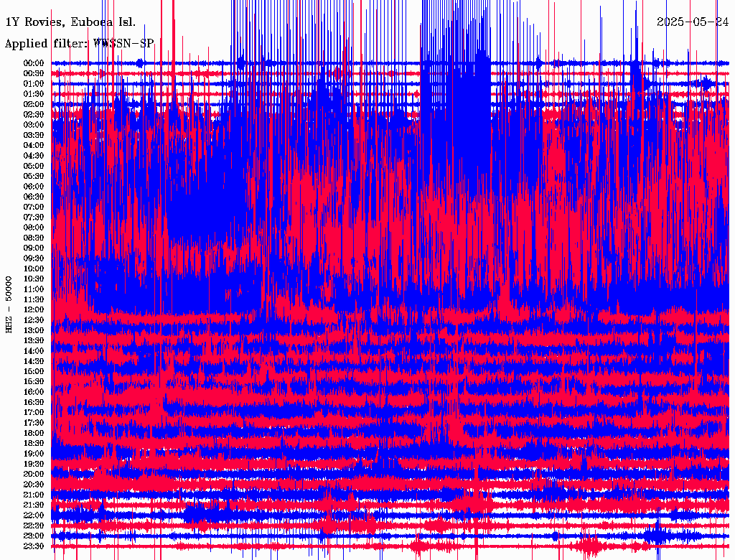This screenshot has height=560, width=735.
Task: Click the 14:30 time row label
Action: 34,361
